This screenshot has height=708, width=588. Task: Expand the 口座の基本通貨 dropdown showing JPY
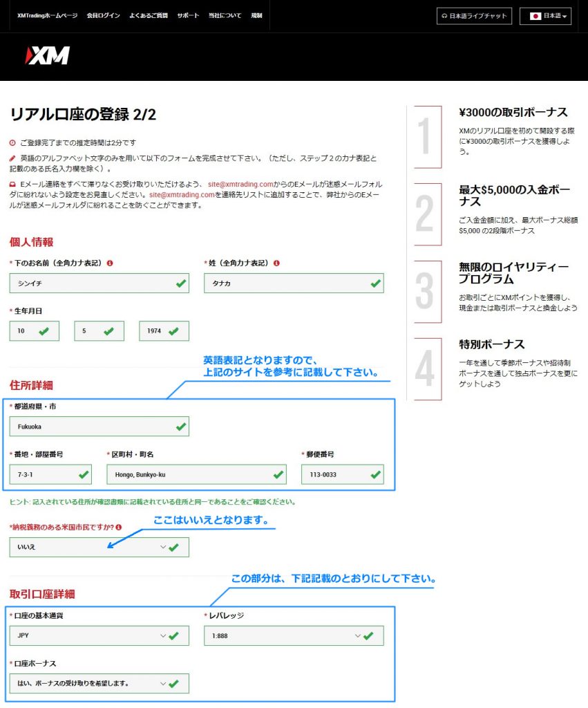(x=99, y=636)
